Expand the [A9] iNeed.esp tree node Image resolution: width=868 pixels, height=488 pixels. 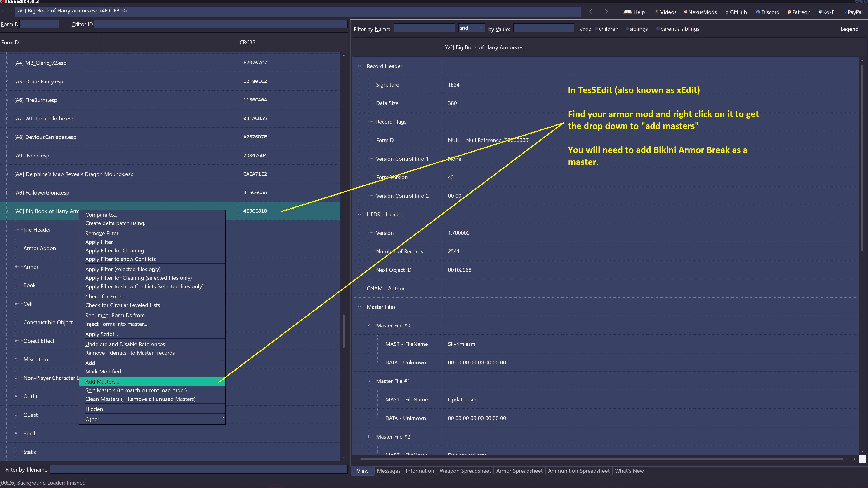pyautogui.click(x=7, y=156)
